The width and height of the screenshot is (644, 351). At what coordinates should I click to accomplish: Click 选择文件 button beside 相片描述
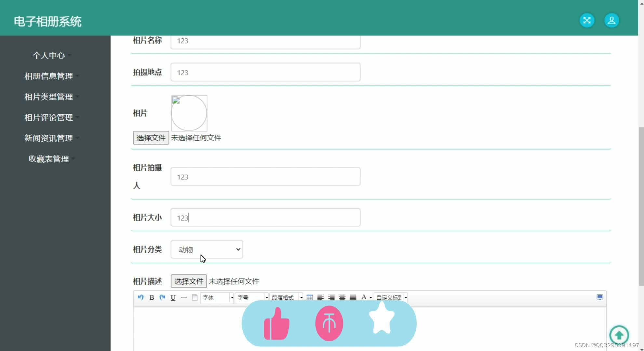point(189,281)
